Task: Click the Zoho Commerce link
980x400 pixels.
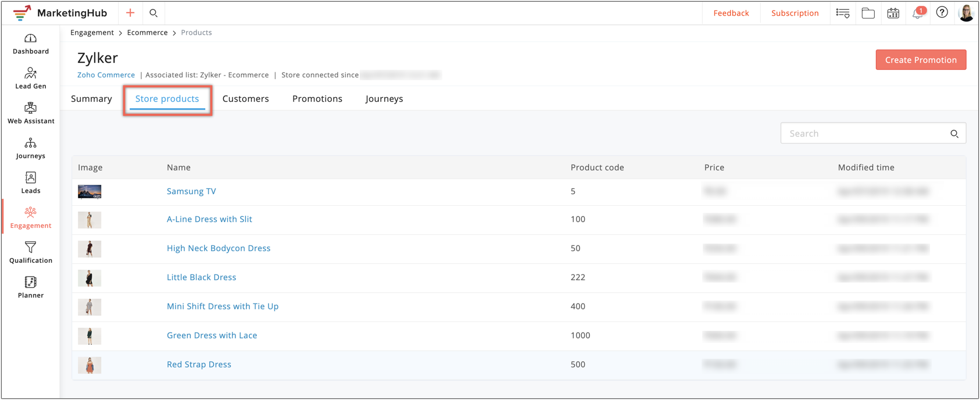Action: (x=106, y=75)
